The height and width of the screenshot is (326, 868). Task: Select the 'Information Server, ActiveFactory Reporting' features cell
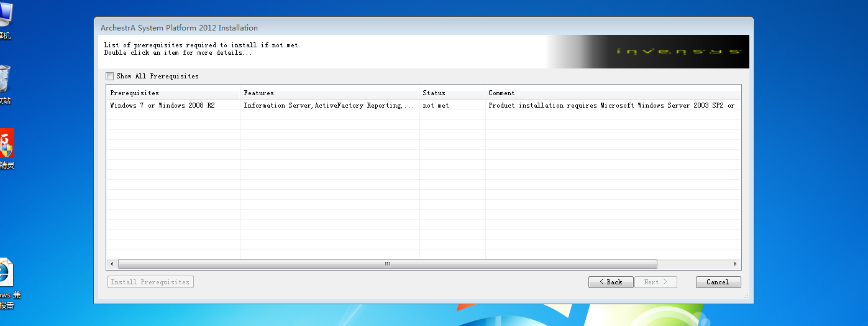click(329, 105)
